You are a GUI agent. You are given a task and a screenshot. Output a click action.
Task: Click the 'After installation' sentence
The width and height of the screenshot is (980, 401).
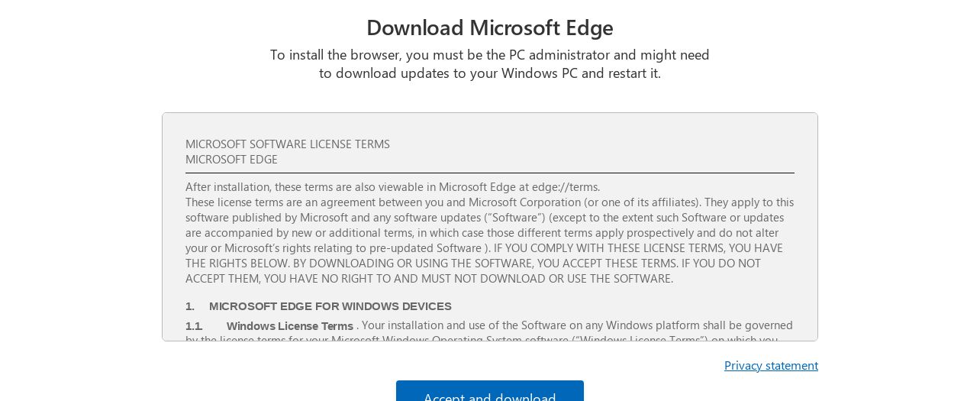pos(393,187)
